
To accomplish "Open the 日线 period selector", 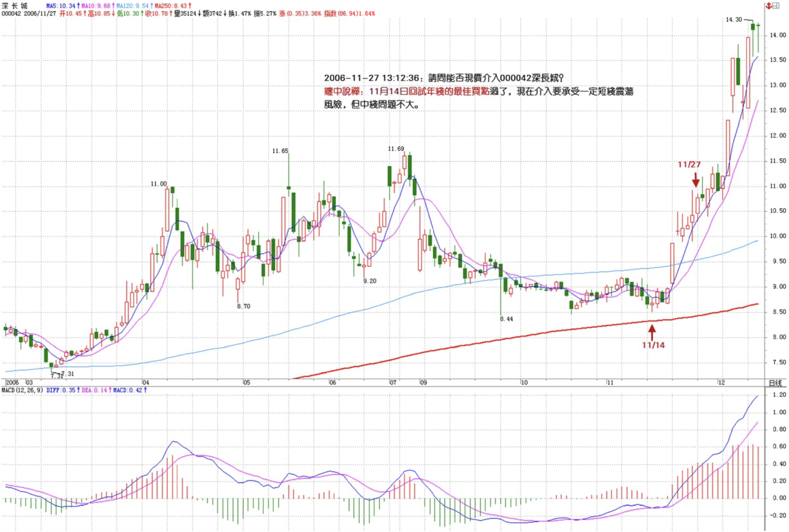I will [775, 383].
